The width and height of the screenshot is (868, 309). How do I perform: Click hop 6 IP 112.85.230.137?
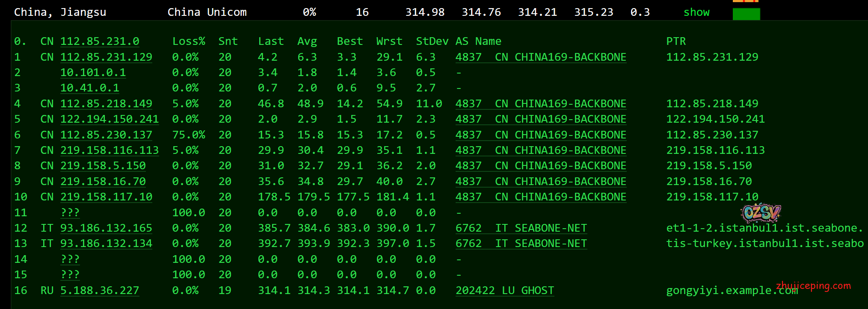tap(106, 135)
